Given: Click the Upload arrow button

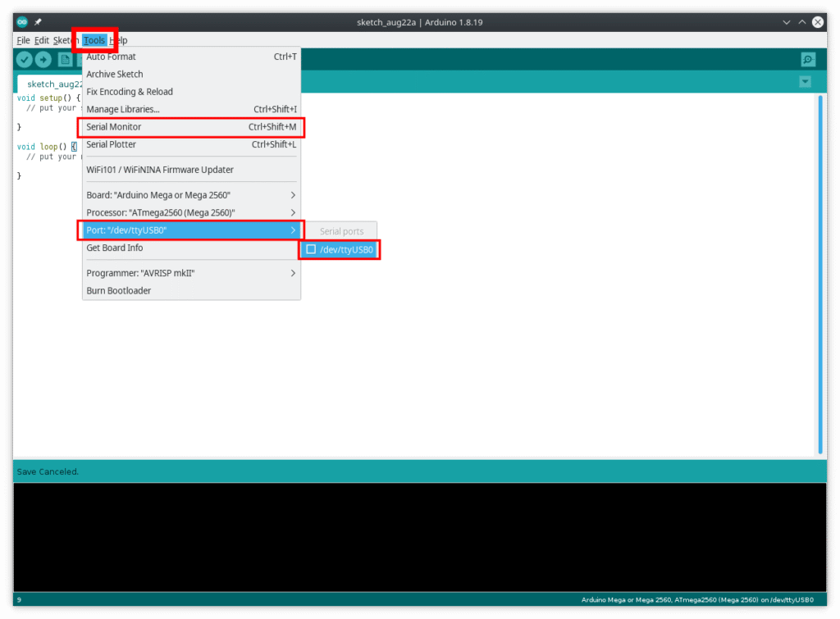Looking at the screenshot, I should coord(43,59).
